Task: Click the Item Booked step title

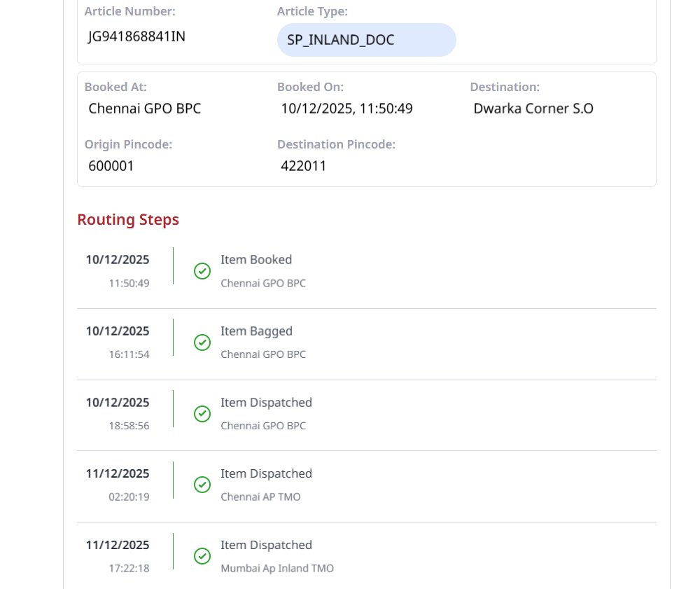Action: (x=256, y=259)
